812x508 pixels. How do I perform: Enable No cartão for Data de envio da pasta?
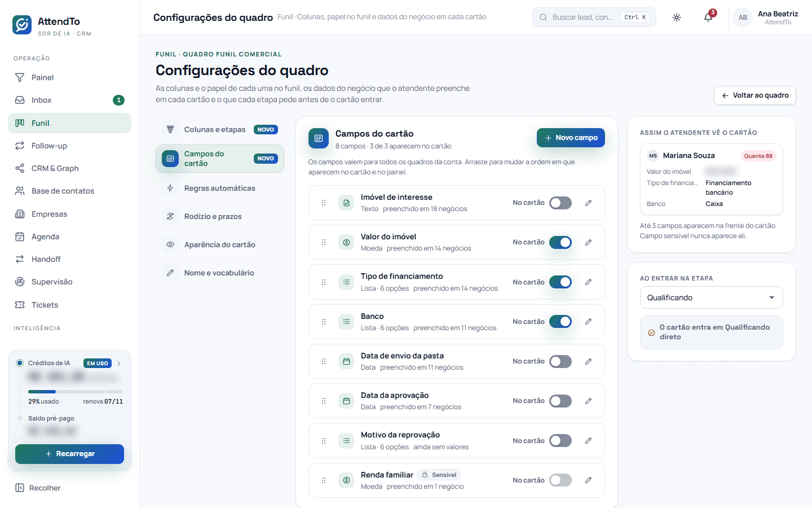tap(561, 361)
